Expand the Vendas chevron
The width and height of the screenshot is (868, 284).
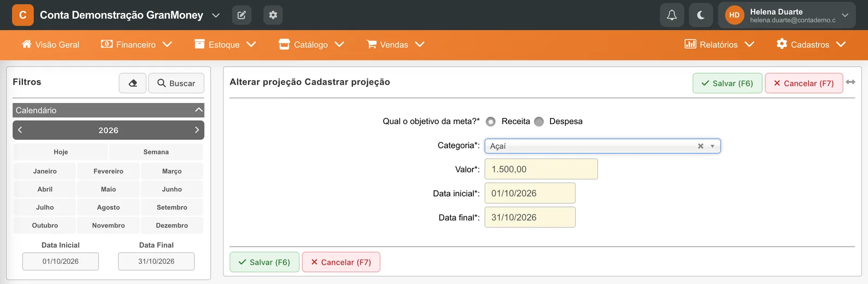click(419, 44)
